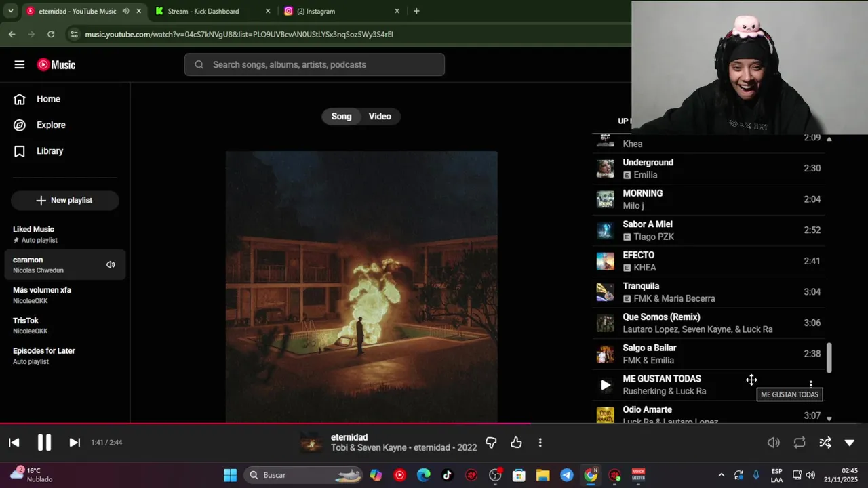Image resolution: width=868 pixels, height=488 pixels.
Task: Switch to Instagram browser tab
Action: pos(340,12)
